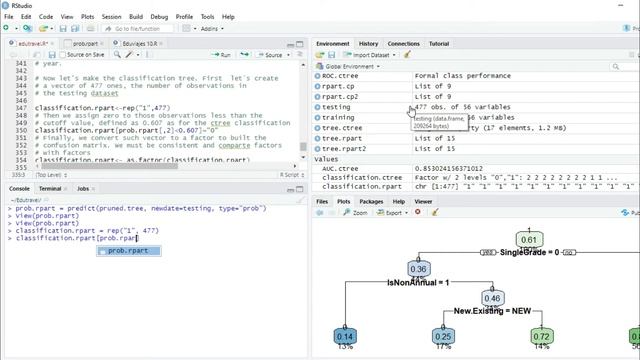Click the Save current document icon in main toolbar
This screenshot has height=360, width=640.
coord(63,29)
